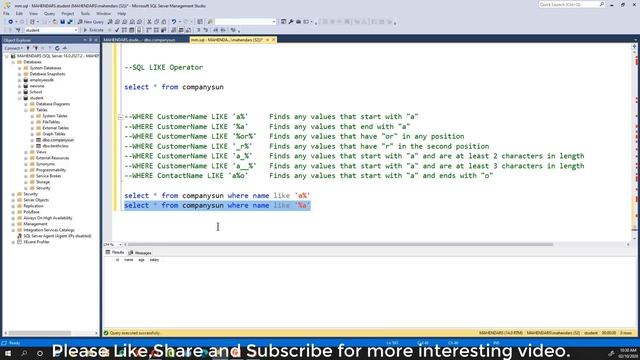Click the Refresh icon in Object Explorer toolbar
Screen dimensions: 640x360
pyautogui.click(x=57, y=48)
